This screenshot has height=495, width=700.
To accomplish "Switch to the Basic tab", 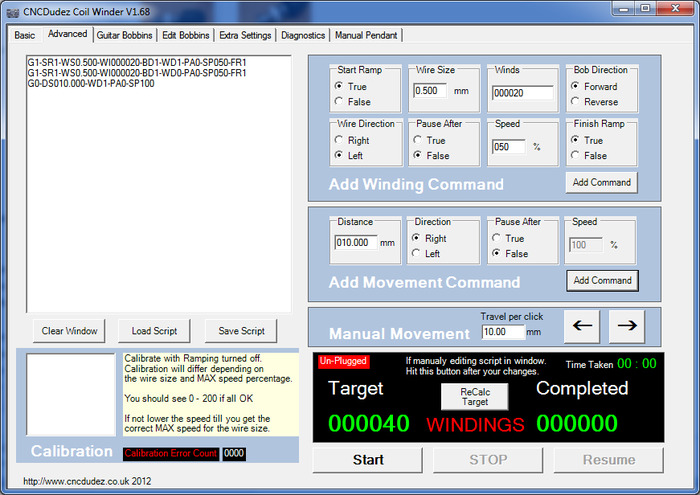I will pos(25,35).
